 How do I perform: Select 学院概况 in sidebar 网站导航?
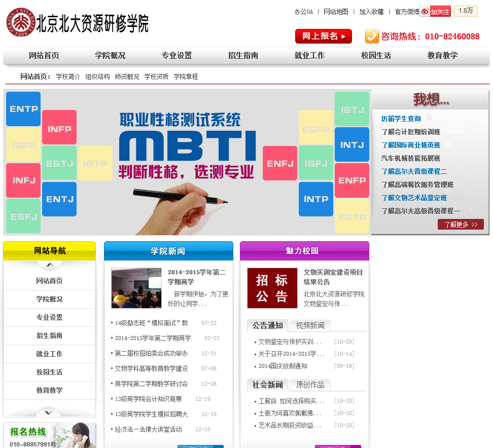coord(49,299)
